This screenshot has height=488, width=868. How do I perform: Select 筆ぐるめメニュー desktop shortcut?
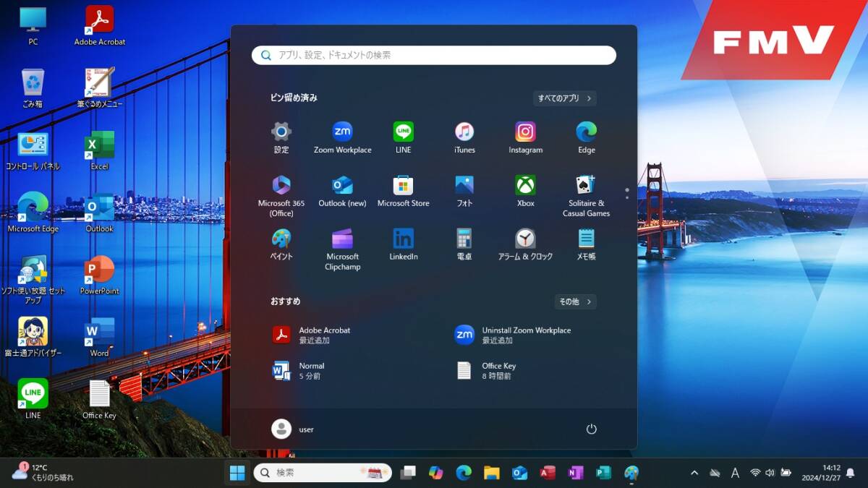(x=100, y=88)
